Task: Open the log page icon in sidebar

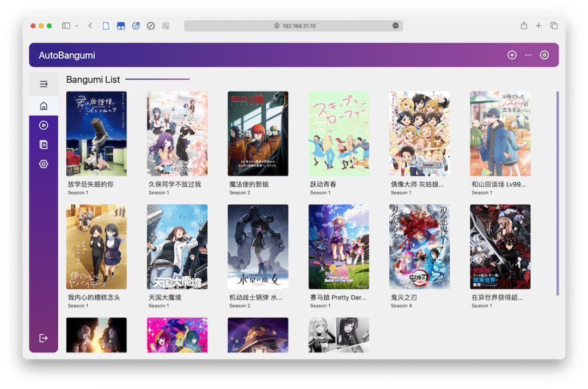Action: click(44, 145)
